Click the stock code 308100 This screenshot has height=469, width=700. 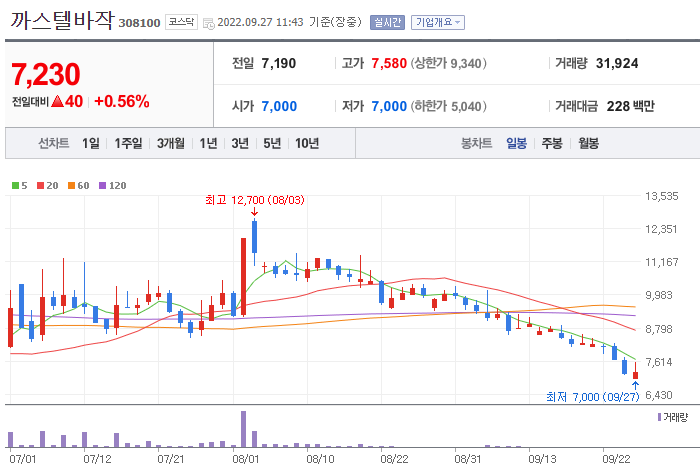click(139, 23)
